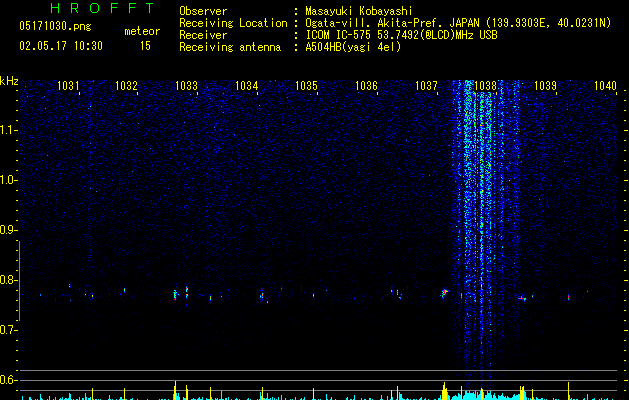Viewport: 629px width, 400px height.
Task: Click the 1035 time axis label
Action: tap(306, 86)
